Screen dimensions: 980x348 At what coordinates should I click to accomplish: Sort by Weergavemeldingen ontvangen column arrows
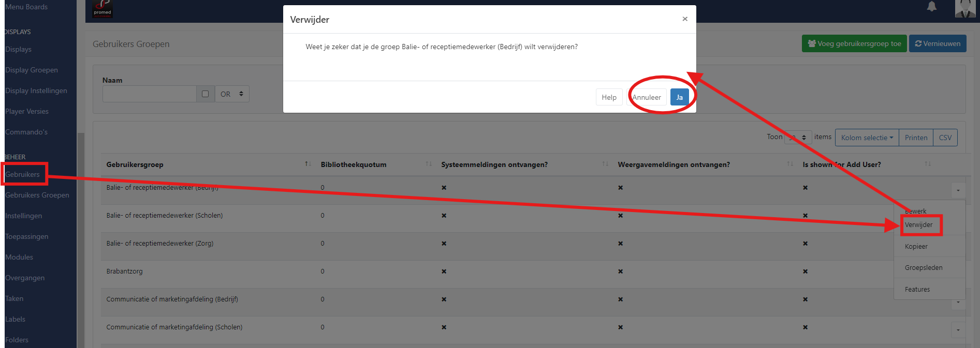790,164
